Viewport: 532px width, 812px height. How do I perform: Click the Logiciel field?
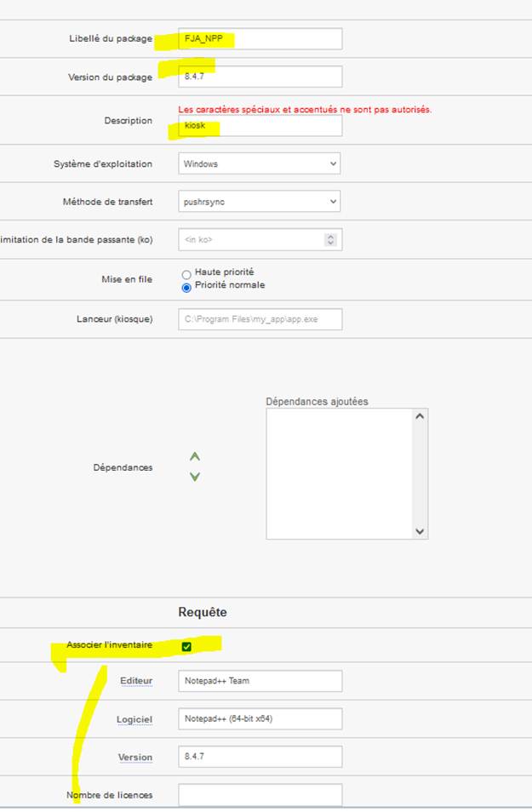pos(260,719)
